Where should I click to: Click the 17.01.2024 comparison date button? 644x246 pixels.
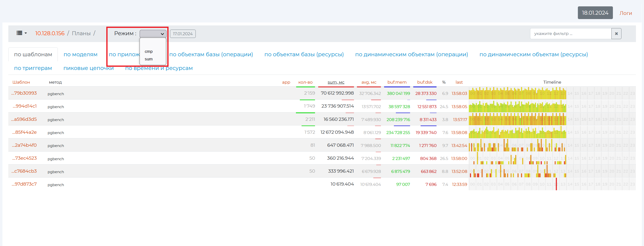click(182, 34)
